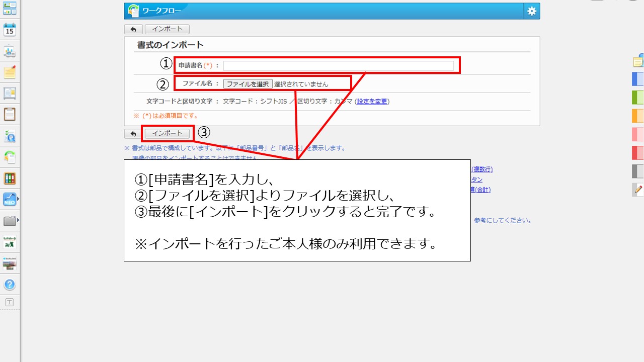
Task: Open the clipboard icon in left sidebar
Action: 10,114
